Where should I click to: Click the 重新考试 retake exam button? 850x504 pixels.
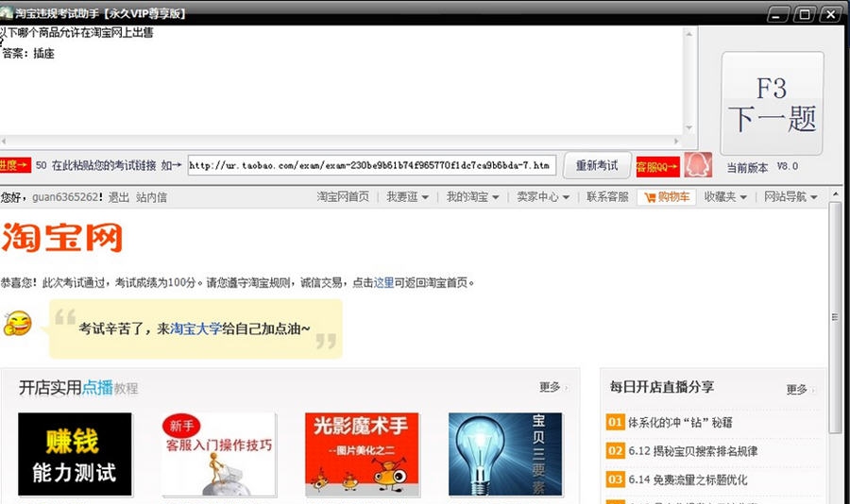click(597, 165)
